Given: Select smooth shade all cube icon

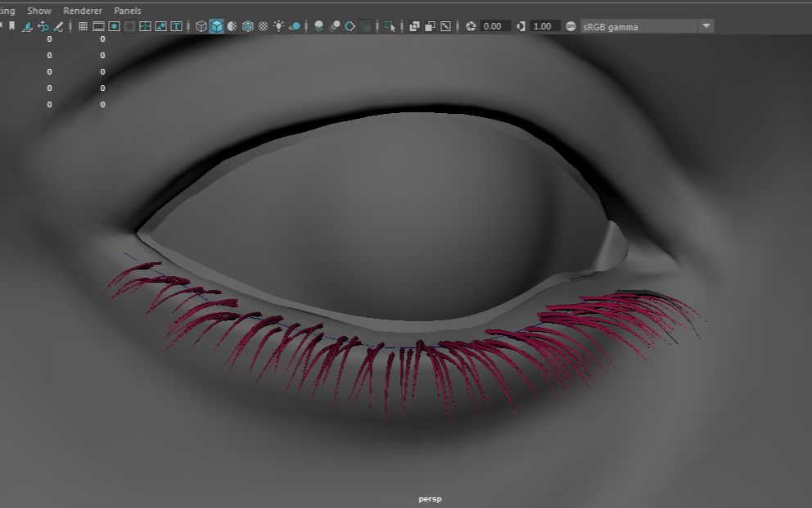Looking at the screenshot, I should pyautogui.click(x=216, y=26).
